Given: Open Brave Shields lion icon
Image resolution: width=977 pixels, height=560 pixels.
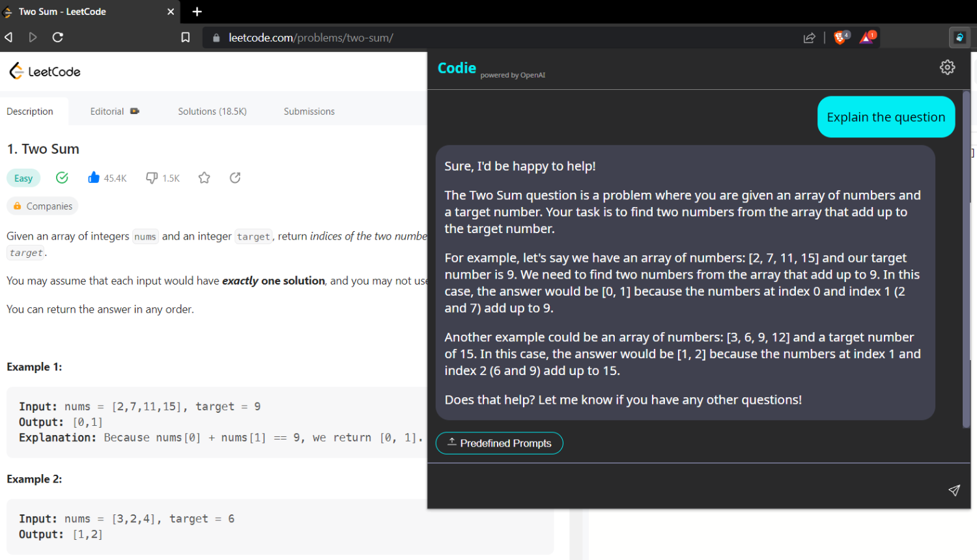Looking at the screenshot, I should [841, 37].
